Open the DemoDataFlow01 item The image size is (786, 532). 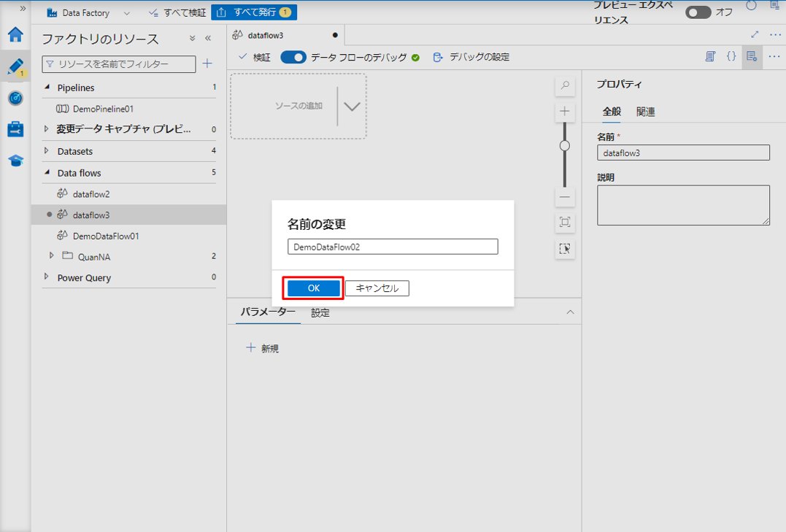(105, 236)
